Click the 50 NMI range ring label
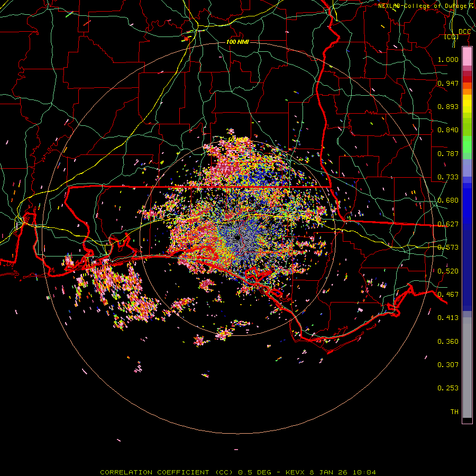This screenshot has height=476, width=476. tap(237, 140)
